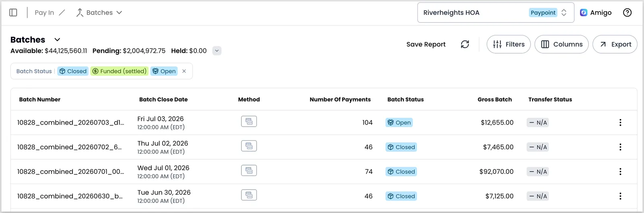
Task: Sort by Batch Status column header
Action: click(405, 100)
